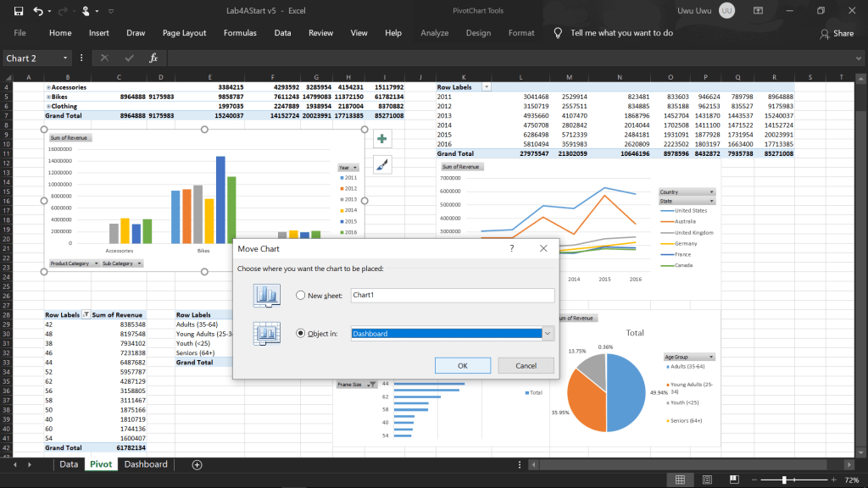Select the New sheet radio button
Viewport: 868px width, 488px height.
(x=301, y=296)
